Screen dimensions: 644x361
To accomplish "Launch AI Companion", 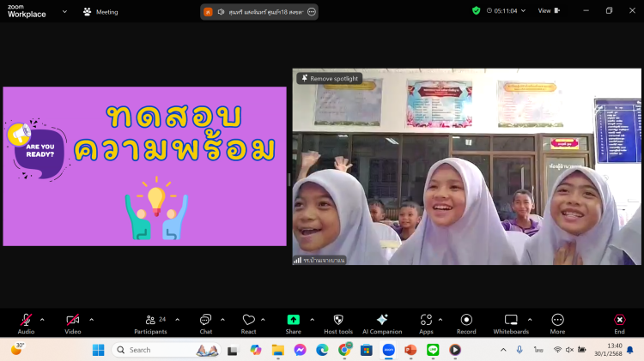I will pos(382,323).
